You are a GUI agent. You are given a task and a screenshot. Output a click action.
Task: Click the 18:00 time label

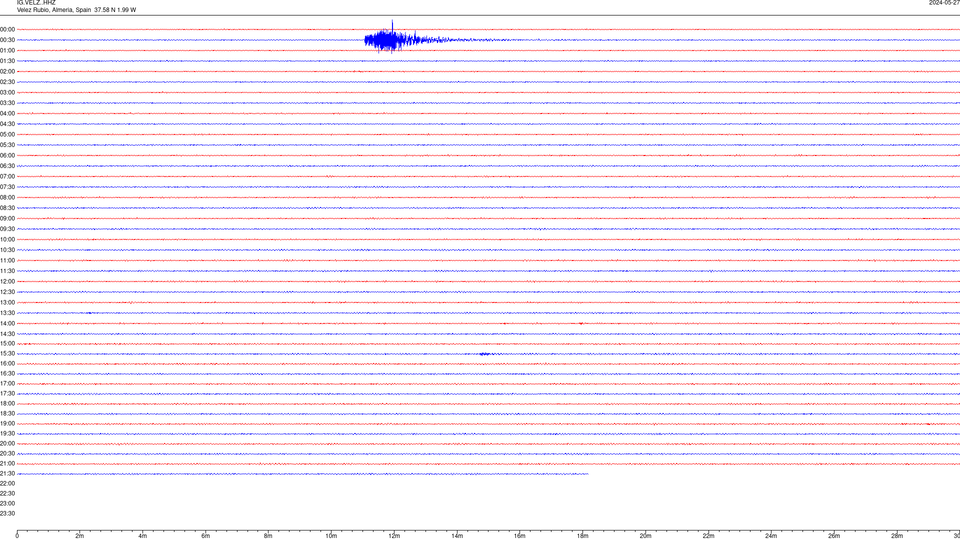7,404
